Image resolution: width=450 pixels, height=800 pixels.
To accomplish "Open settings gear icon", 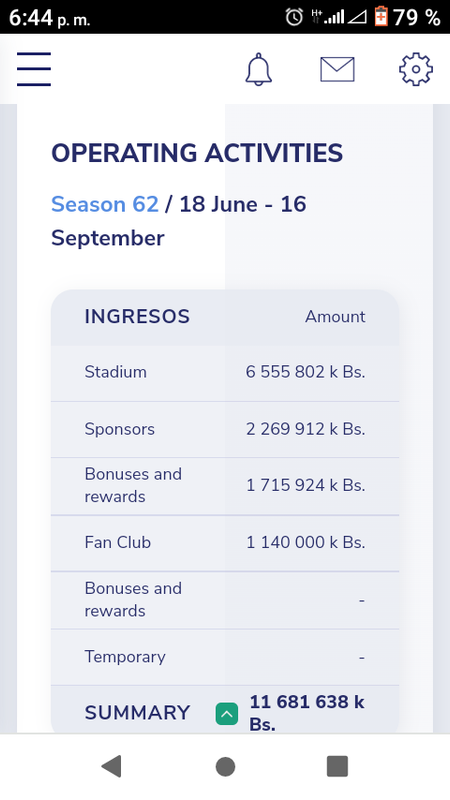I will tap(416, 69).
